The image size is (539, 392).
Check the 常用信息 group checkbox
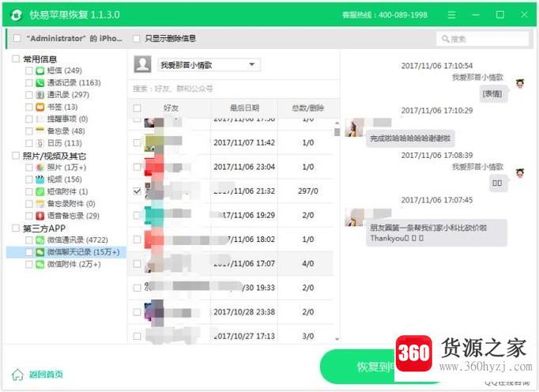tap(16, 58)
